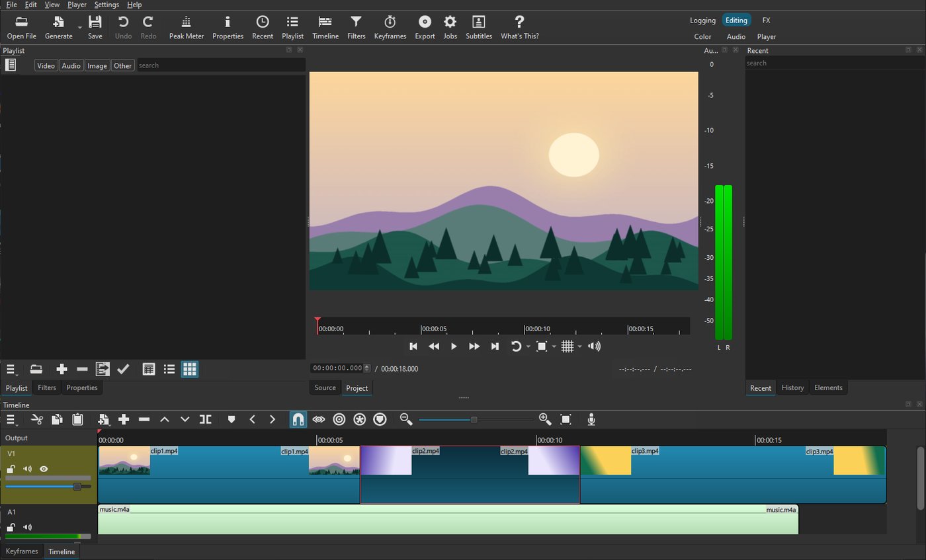The height and width of the screenshot is (560, 926).
Task: Toggle scrub while dragging
Action: tap(318, 419)
